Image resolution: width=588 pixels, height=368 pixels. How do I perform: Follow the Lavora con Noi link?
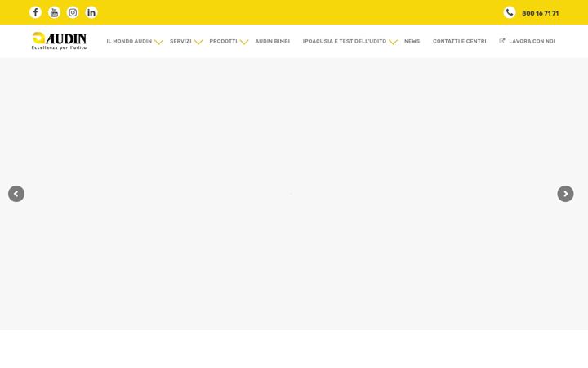click(532, 42)
